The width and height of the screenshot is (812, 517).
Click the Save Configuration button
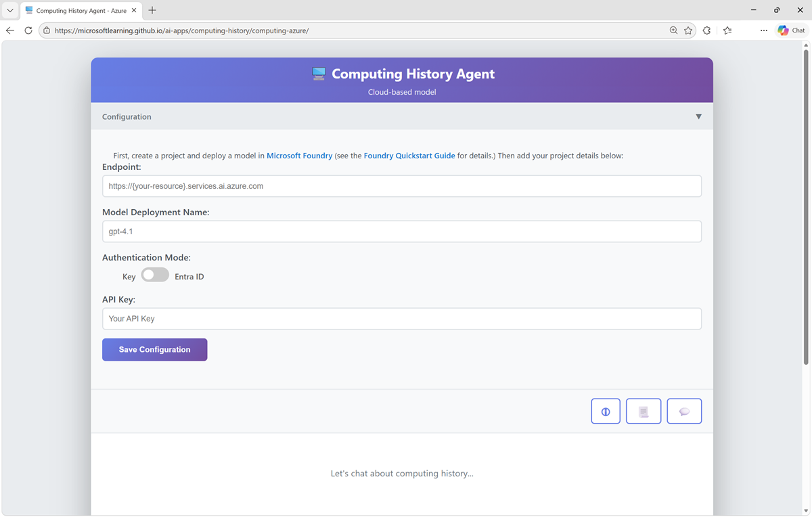[x=154, y=350]
